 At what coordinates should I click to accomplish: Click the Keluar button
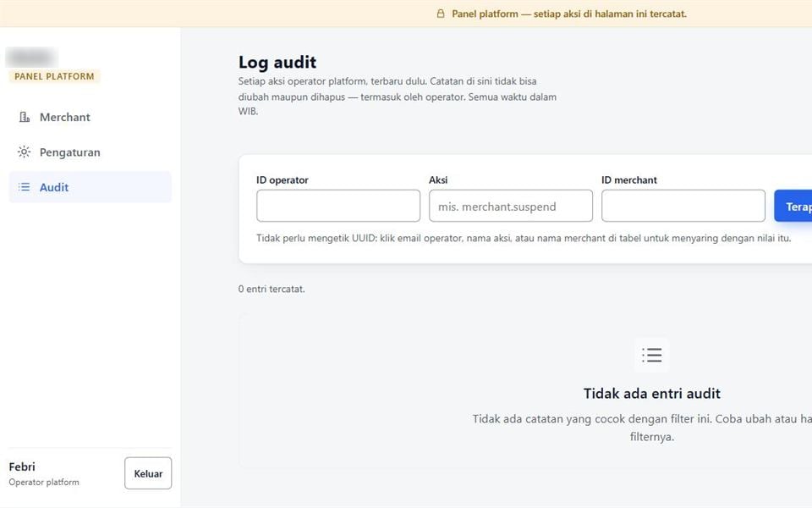[148, 473]
